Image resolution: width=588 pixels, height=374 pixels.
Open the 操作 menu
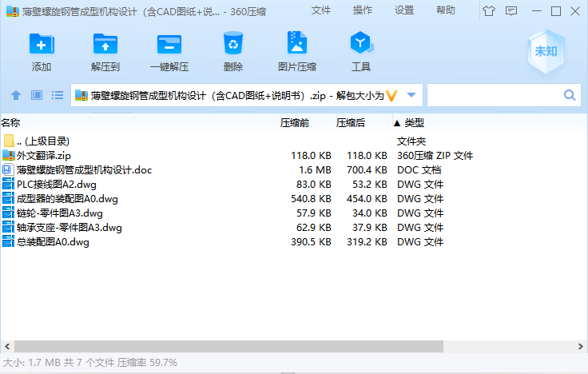[363, 10]
